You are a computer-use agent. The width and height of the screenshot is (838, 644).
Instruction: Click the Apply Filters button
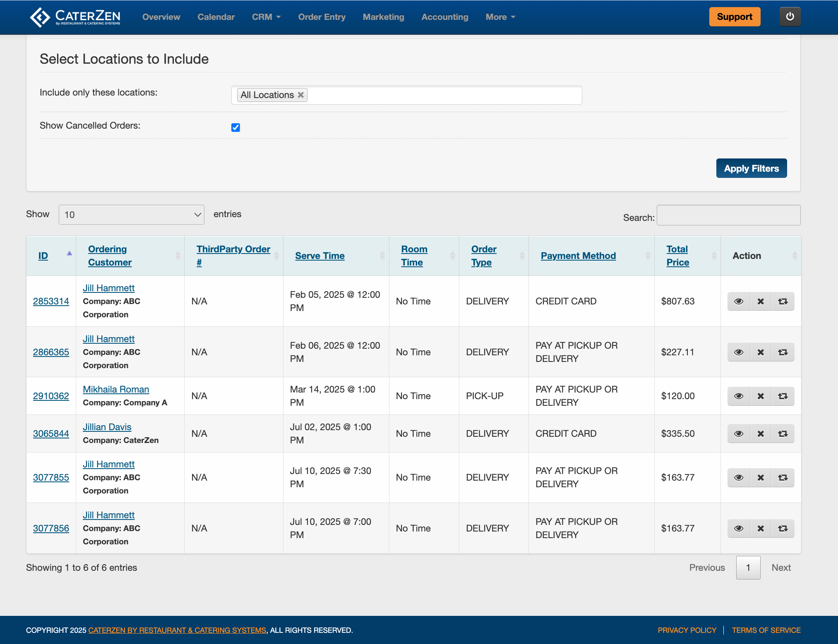[x=751, y=168]
